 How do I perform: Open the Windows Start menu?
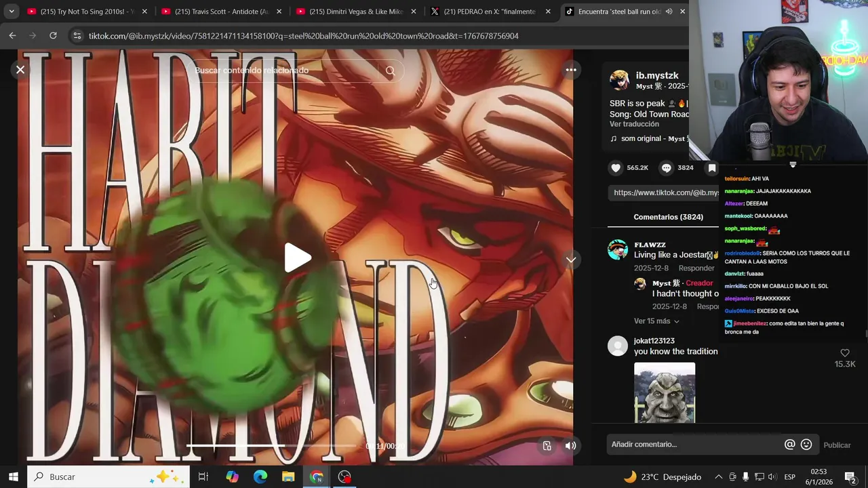pyautogui.click(x=13, y=476)
